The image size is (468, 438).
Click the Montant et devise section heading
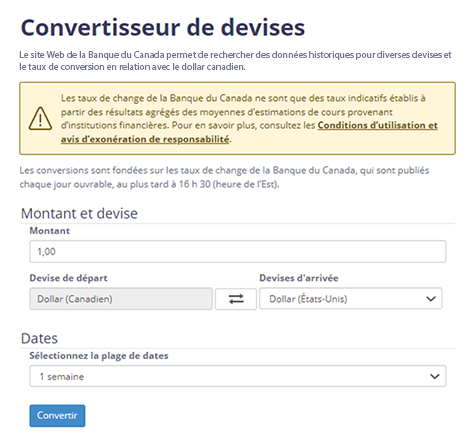[x=79, y=213]
